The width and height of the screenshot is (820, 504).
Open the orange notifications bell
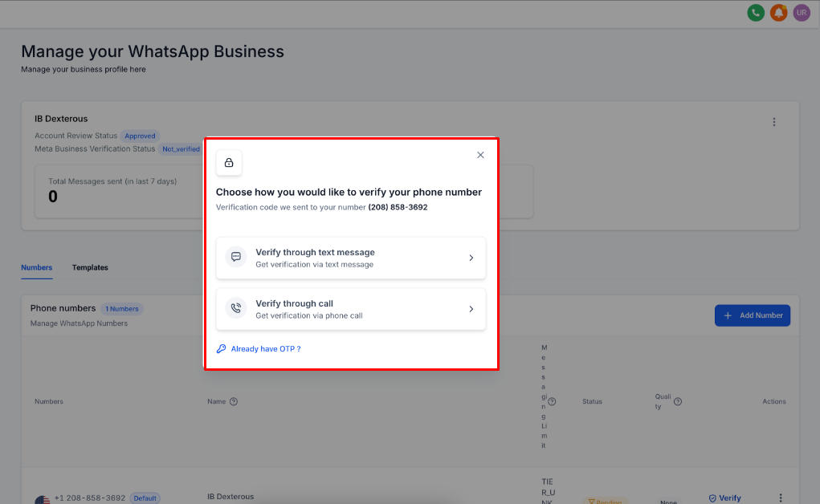click(778, 13)
